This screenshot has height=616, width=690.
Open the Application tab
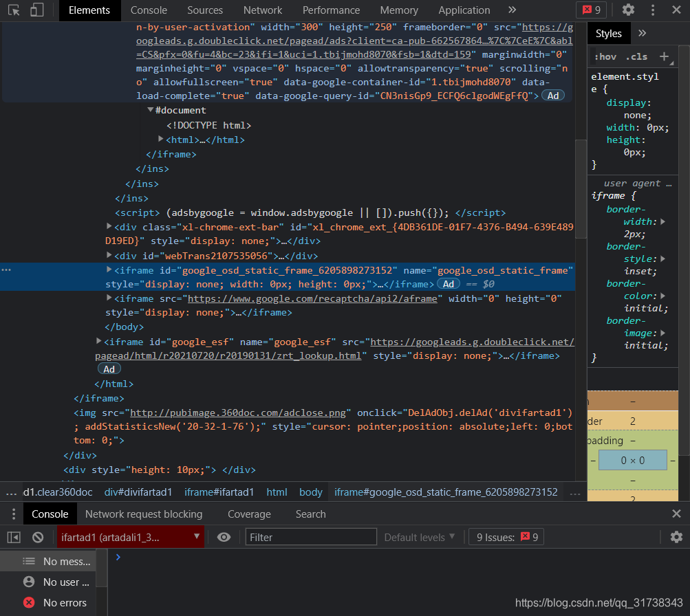[464, 10]
